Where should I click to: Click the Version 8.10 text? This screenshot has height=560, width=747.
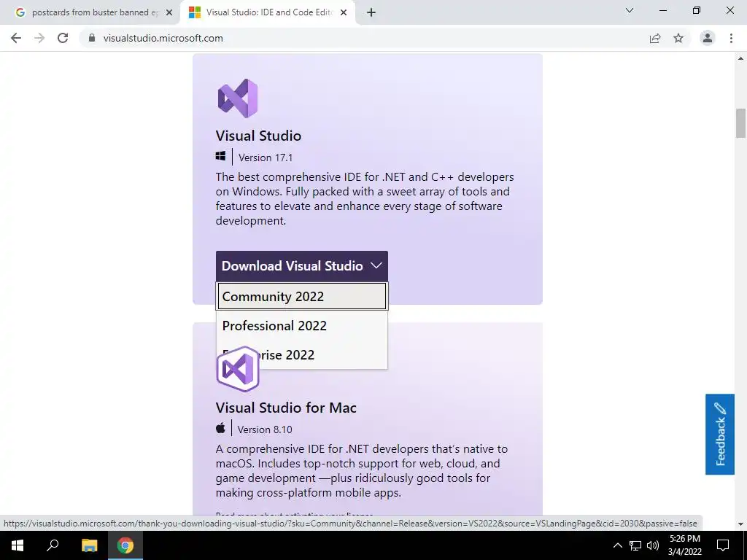pyautogui.click(x=265, y=429)
